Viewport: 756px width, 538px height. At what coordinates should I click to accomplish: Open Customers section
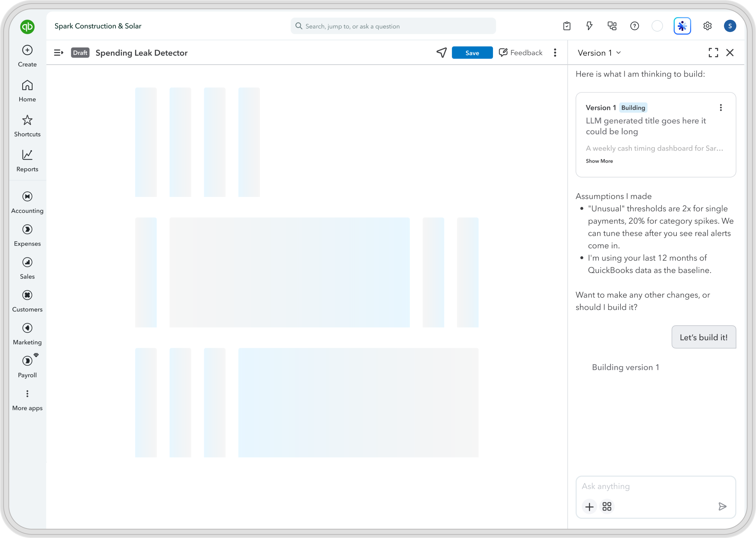tap(27, 301)
